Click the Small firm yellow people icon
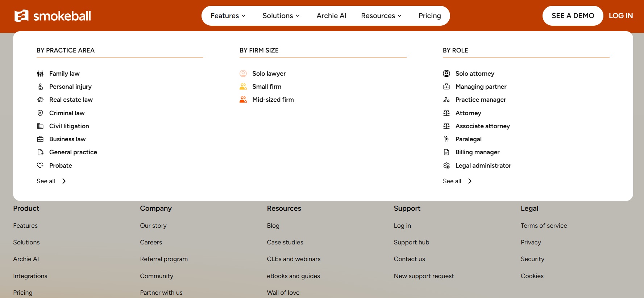 point(243,87)
